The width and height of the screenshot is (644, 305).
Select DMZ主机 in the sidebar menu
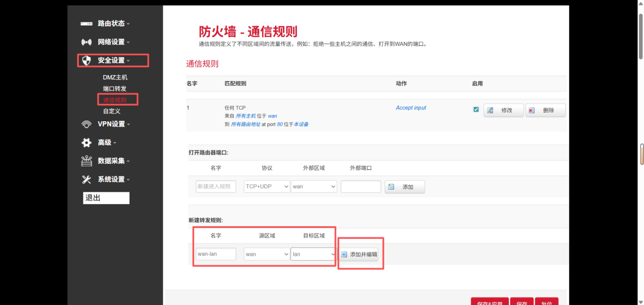click(x=114, y=77)
